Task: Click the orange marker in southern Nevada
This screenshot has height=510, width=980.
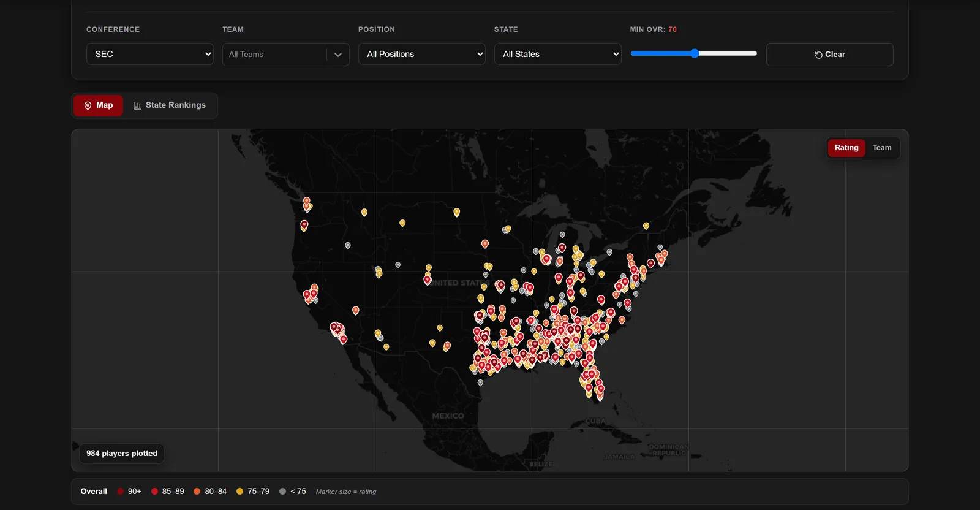Action: [356, 310]
